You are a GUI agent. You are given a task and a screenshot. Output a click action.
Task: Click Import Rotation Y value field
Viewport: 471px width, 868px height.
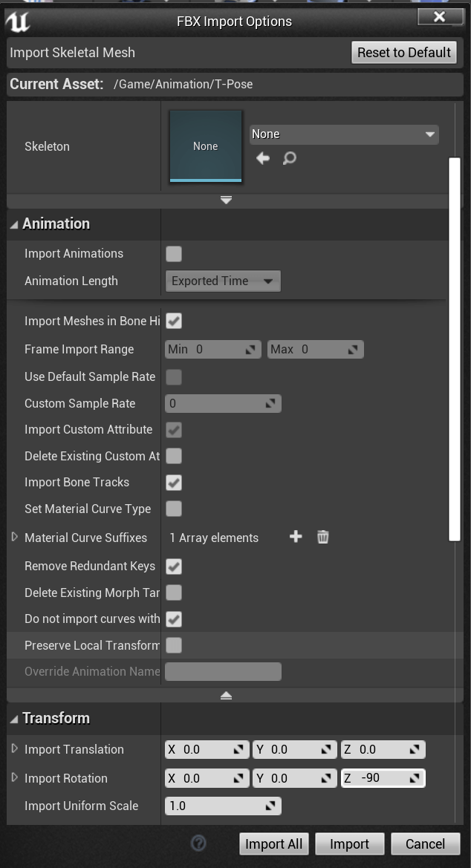295,777
